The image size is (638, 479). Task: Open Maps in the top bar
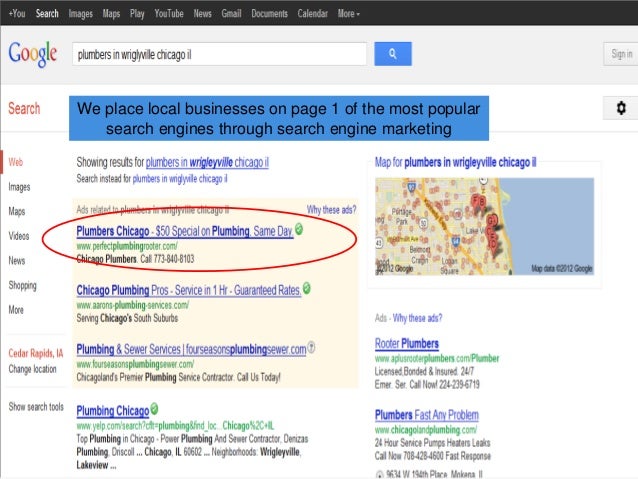[x=111, y=14]
